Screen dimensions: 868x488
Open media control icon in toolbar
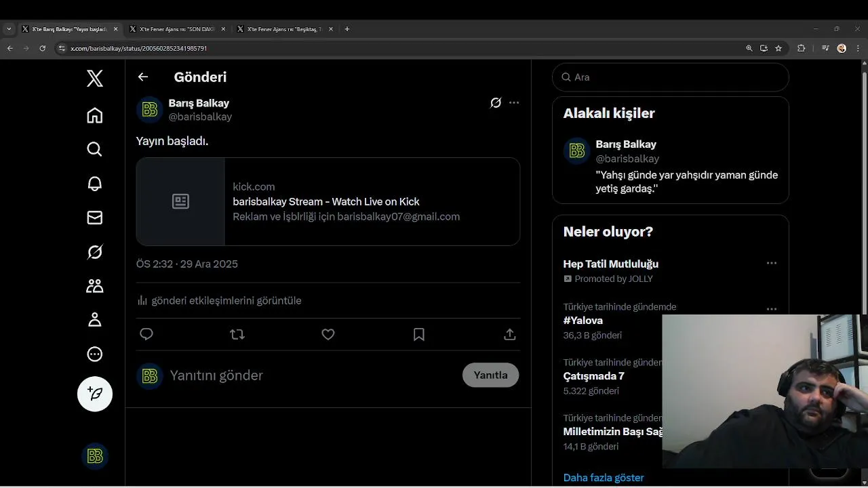click(x=825, y=48)
